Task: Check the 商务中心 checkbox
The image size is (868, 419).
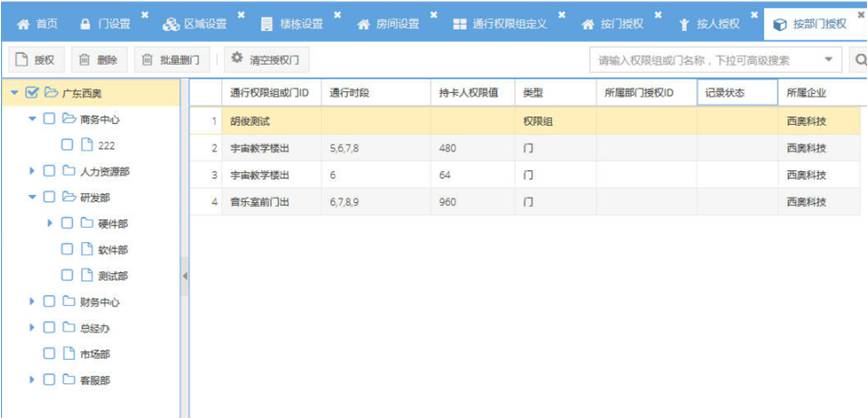Action: [x=49, y=119]
